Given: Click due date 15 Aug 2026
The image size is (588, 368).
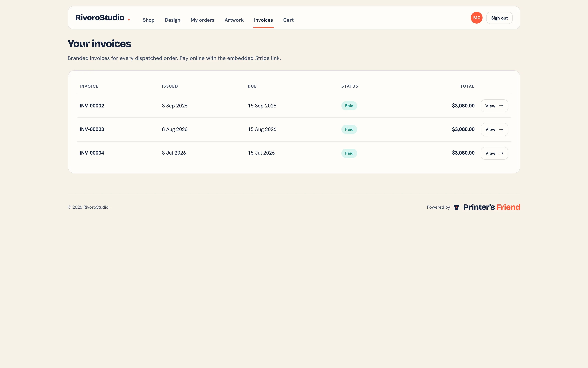Looking at the screenshot, I should [x=262, y=129].
